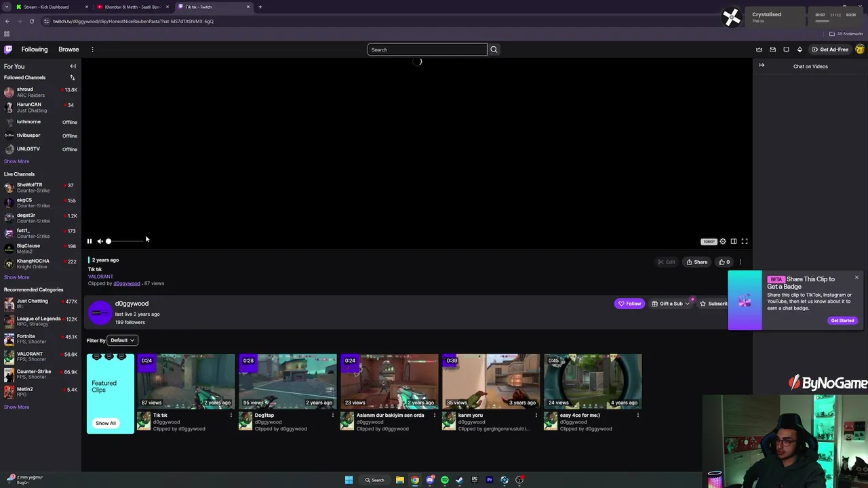The image size is (868, 488).
Task: Open the player settings gear
Action: (x=723, y=241)
